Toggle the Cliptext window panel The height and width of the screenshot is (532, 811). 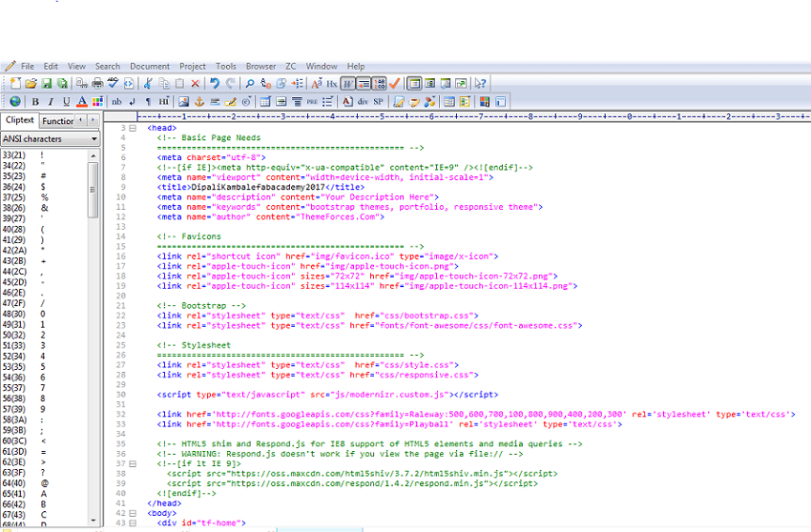pyautogui.click(x=414, y=83)
